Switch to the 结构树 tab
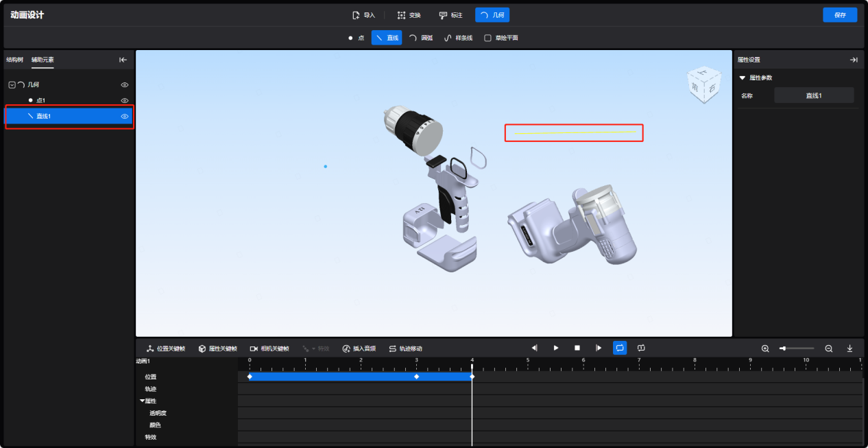This screenshot has height=448, width=868. click(14, 60)
